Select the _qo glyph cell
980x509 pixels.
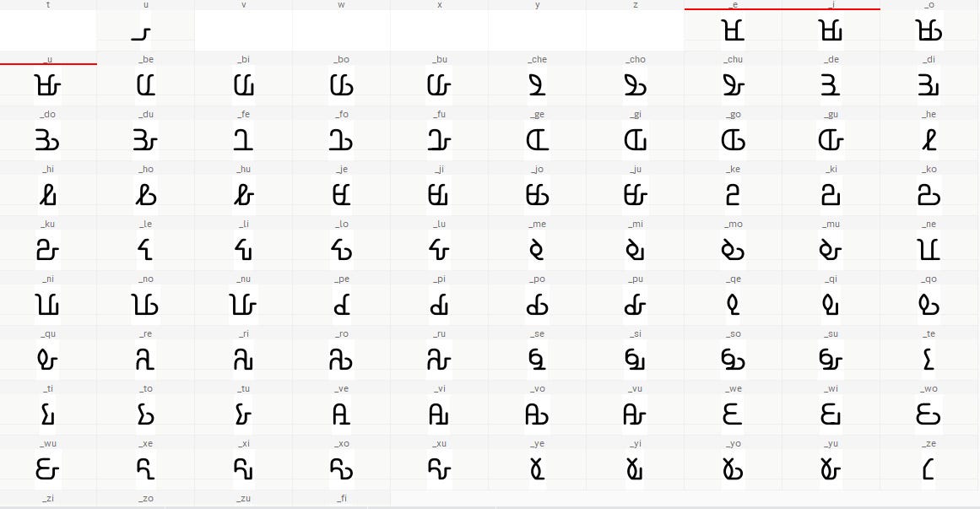coord(929,299)
